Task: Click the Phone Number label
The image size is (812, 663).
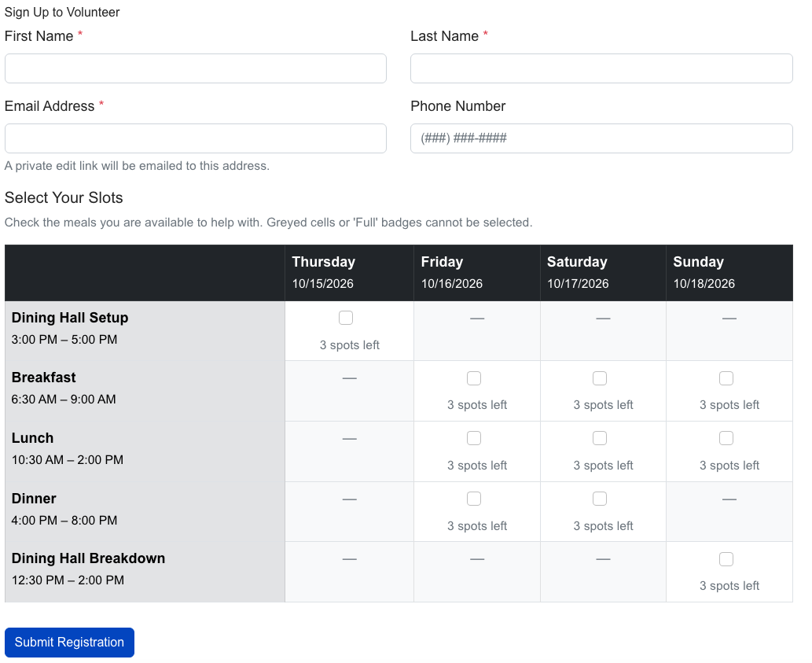Action: [x=457, y=106]
